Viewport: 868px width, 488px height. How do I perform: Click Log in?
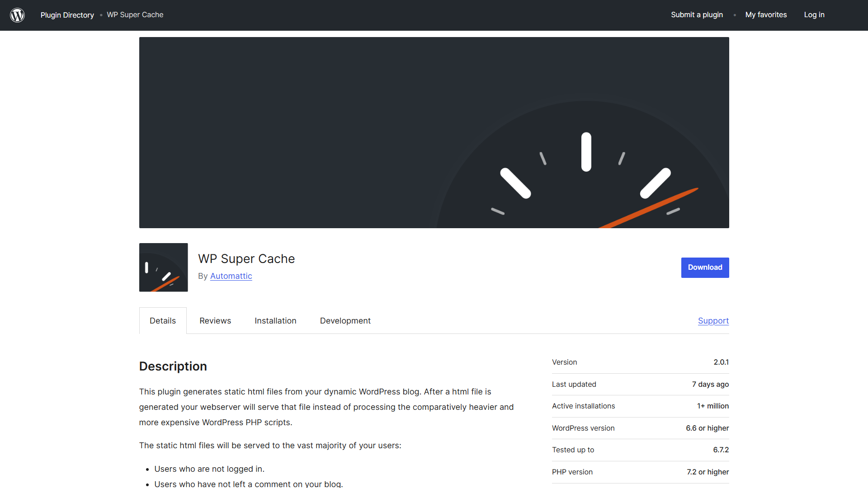tap(814, 15)
